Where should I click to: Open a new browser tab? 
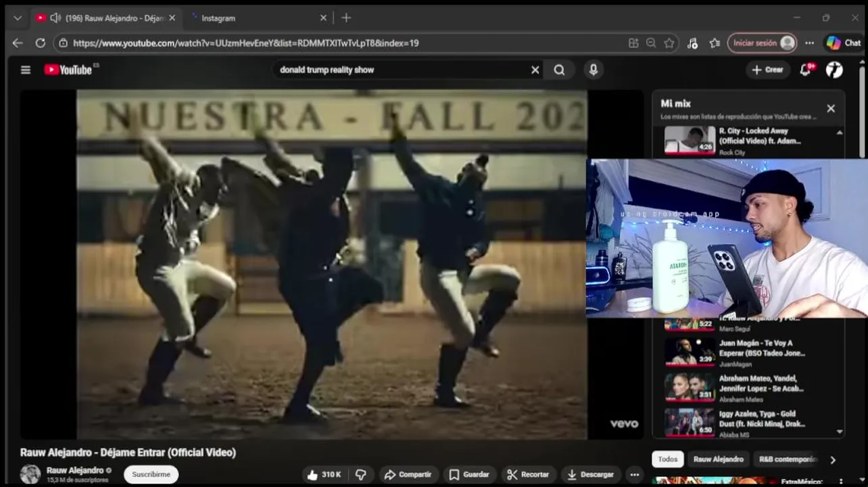coord(346,18)
